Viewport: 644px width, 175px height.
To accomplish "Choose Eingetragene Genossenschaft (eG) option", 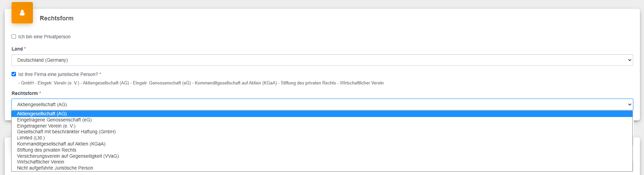I will coord(322,120).
